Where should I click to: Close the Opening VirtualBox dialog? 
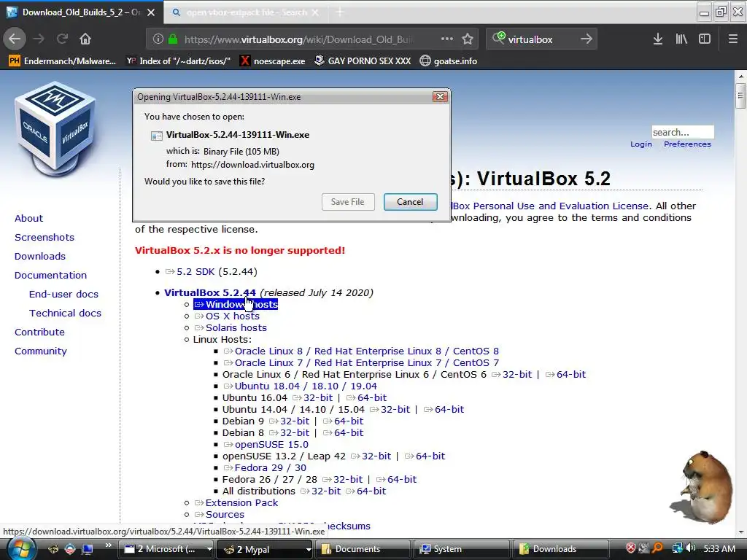(440, 97)
